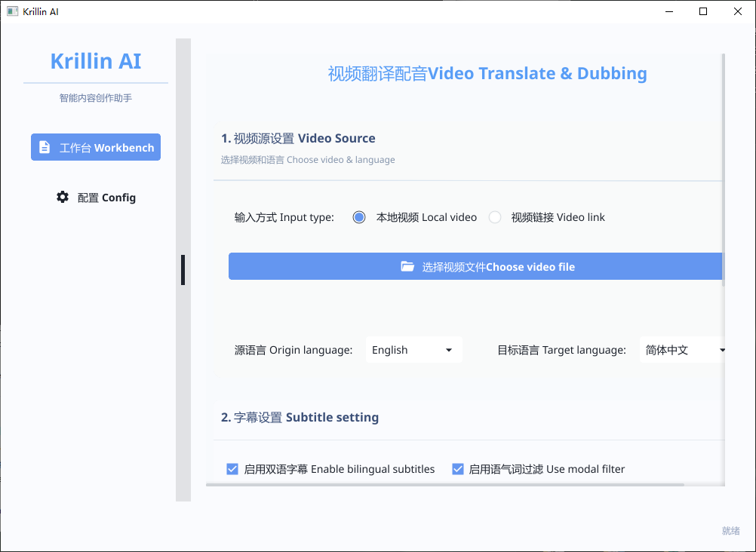Click the gear icon next to Config
Image resolution: width=756 pixels, height=552 pixels.
62,196
